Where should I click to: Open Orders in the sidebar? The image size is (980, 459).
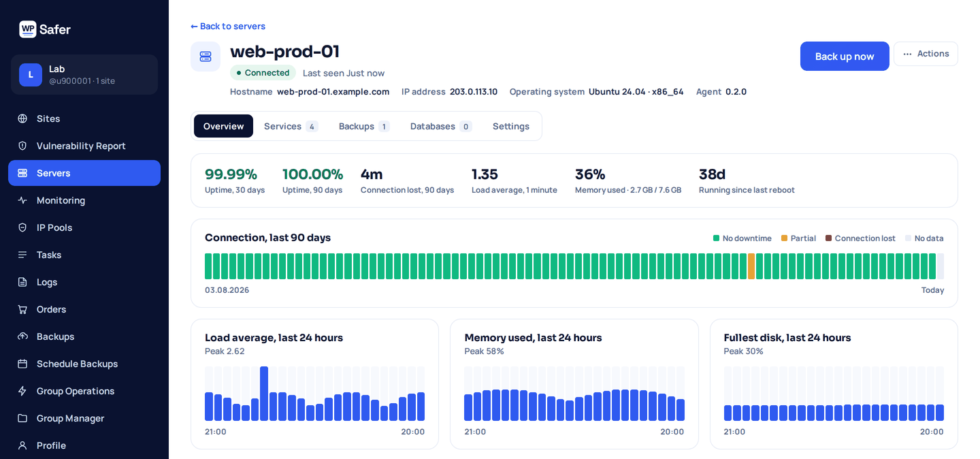pos(84,309)
